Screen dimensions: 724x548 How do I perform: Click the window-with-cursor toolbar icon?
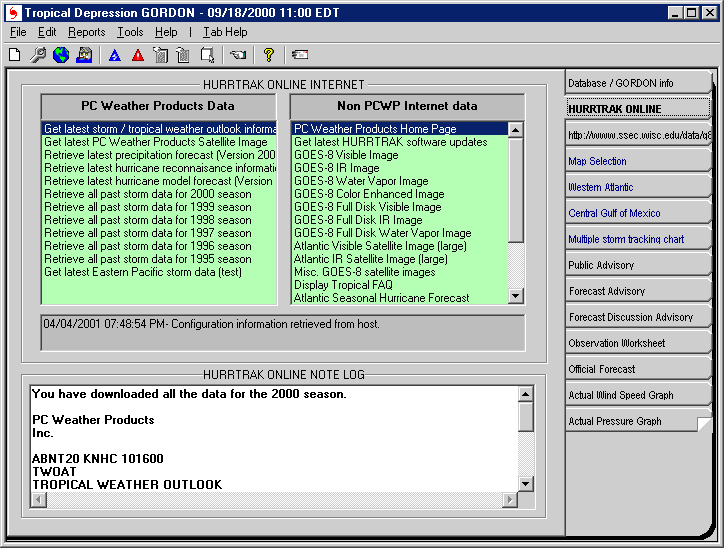[x=207, y=55]
